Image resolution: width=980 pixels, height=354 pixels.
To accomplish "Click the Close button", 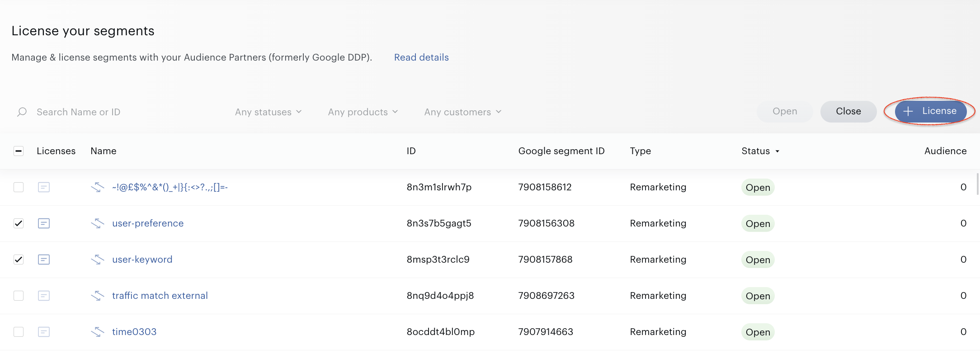I will click(848, 111).
